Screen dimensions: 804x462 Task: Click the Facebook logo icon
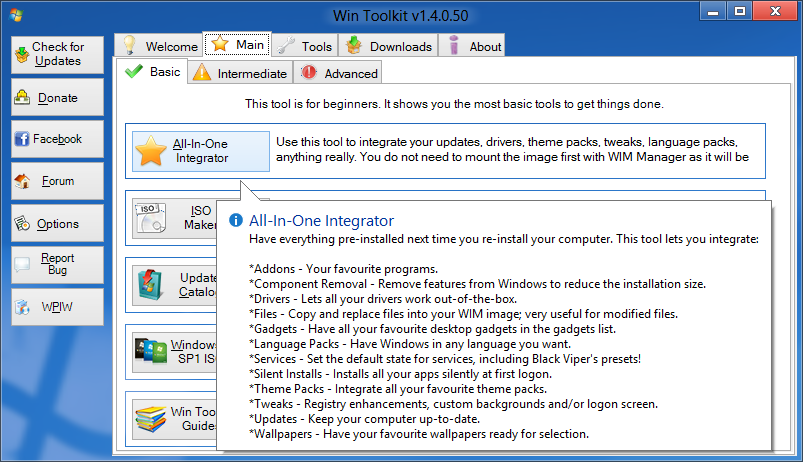22,140
